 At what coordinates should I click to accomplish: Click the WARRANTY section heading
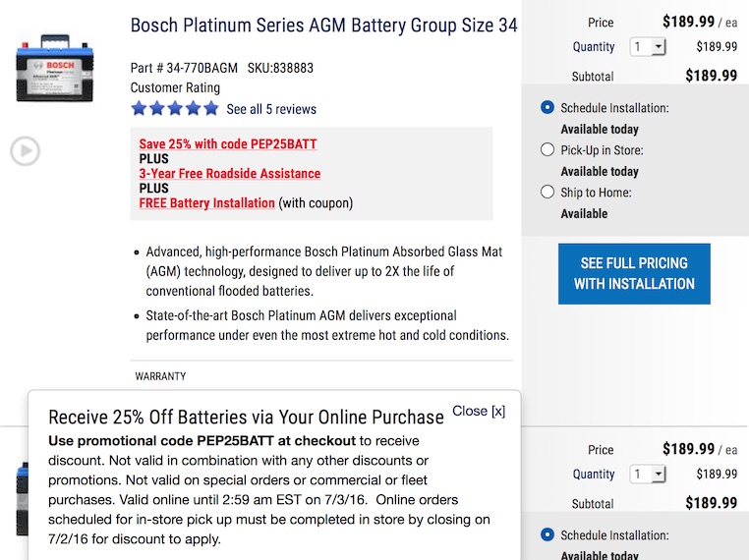(160, 376)
